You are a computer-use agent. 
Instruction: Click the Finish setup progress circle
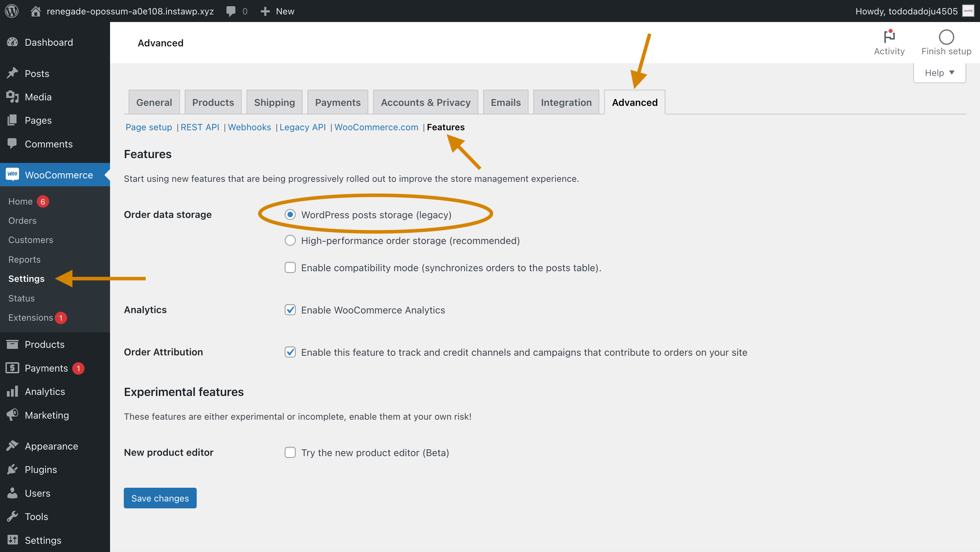[946, 37]
